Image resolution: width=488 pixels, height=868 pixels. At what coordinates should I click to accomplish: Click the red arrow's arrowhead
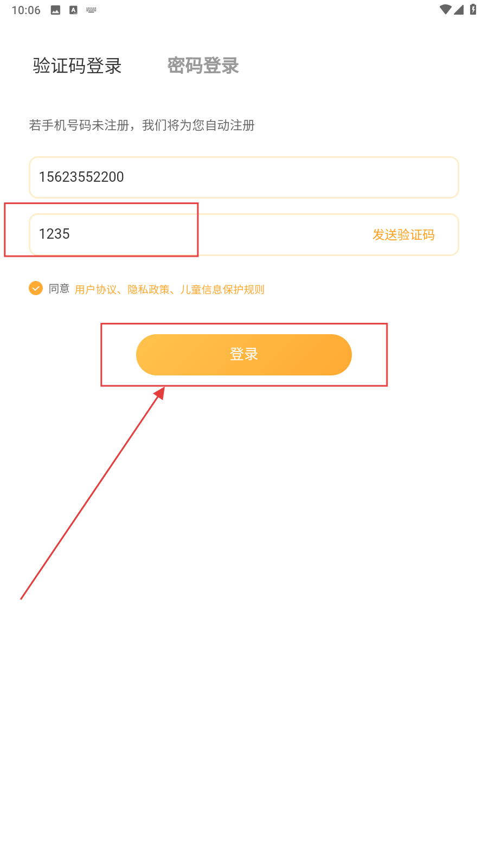tap(159, 393)
